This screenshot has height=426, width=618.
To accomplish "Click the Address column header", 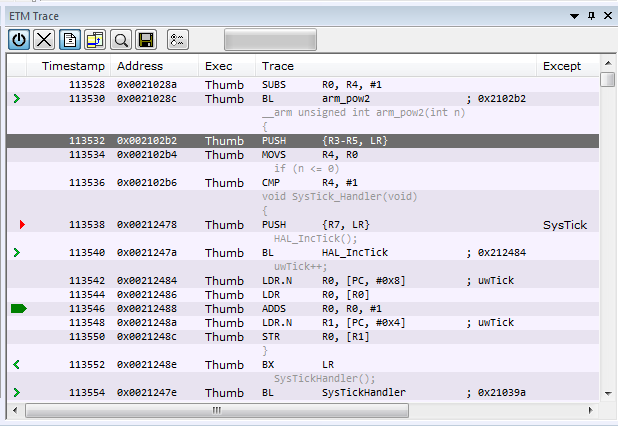I will click(x=139, y=66).
